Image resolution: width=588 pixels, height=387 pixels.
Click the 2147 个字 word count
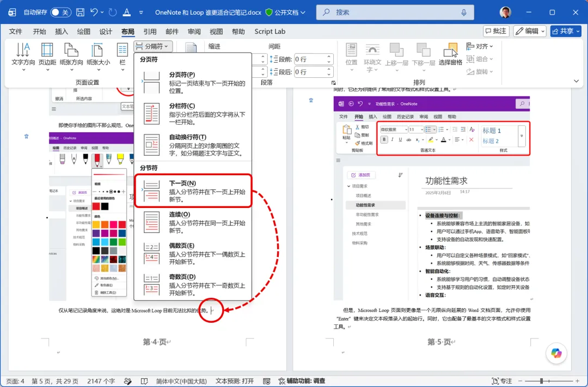101,381
